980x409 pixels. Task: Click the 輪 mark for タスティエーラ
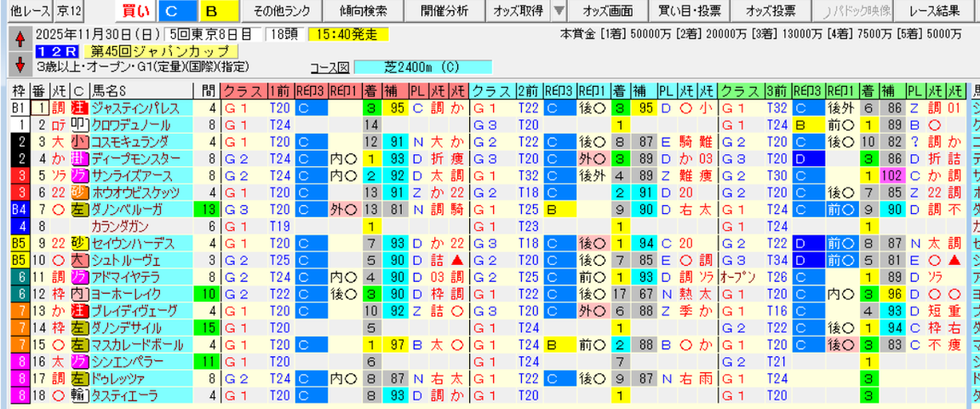(79, 395)
